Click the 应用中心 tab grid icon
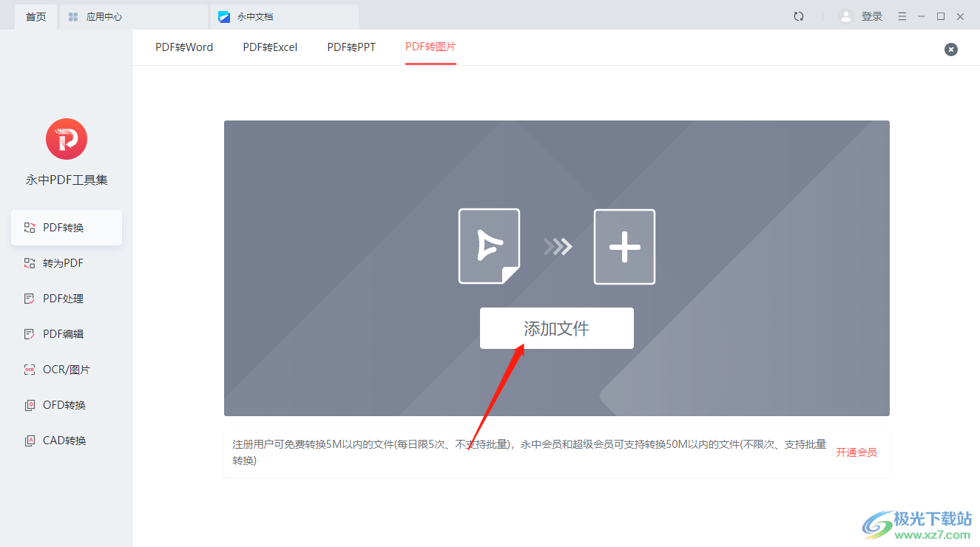980x547 pixels. point(73,16)
